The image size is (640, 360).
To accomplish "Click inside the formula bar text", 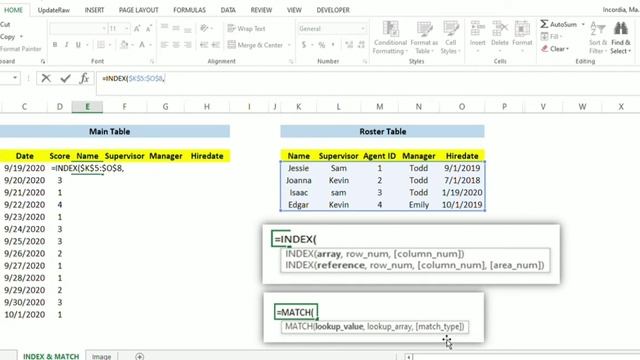I will 133,78.
